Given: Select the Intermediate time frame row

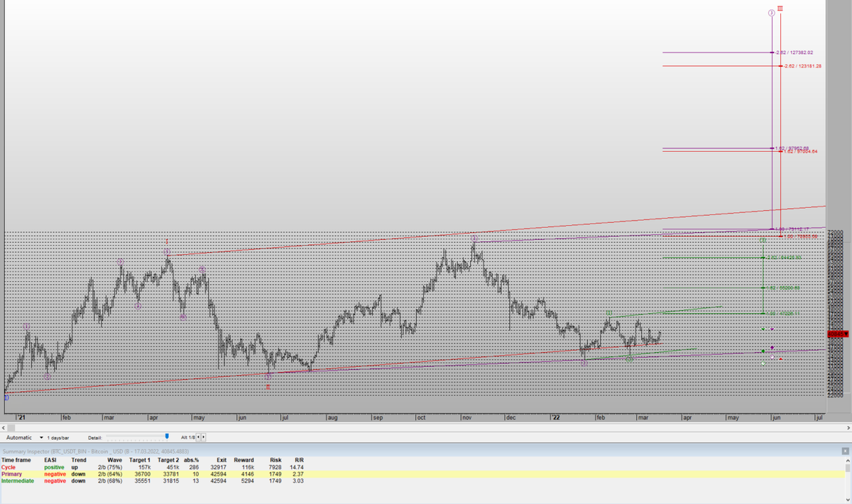Looking at the screenshot, I should [422, 481].
